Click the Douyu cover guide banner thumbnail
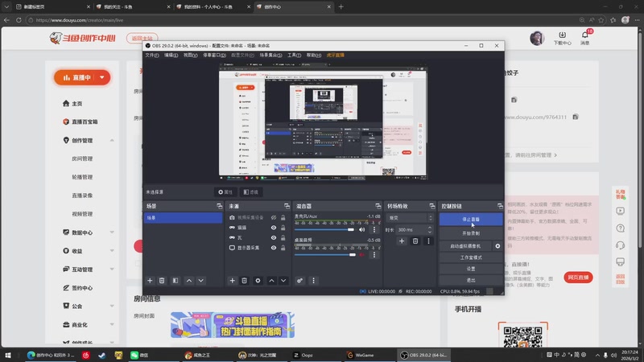644x362 pixels. pyautogui.click(x=233, y=325)
